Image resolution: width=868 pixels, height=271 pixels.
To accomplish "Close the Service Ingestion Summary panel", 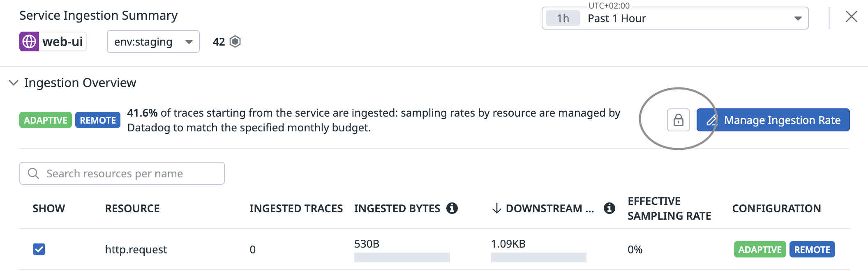I will tap(851, 17).
